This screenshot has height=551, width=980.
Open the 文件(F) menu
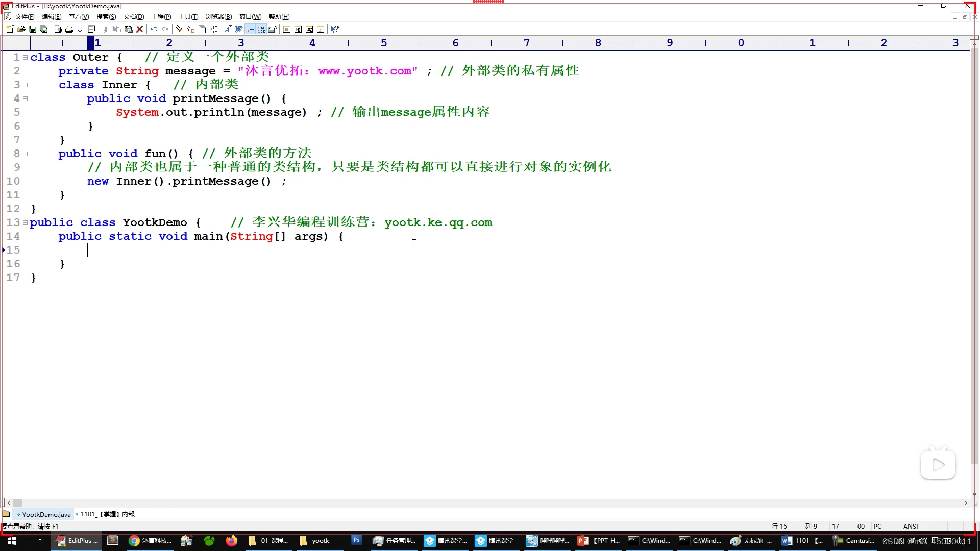coord(24,17)
